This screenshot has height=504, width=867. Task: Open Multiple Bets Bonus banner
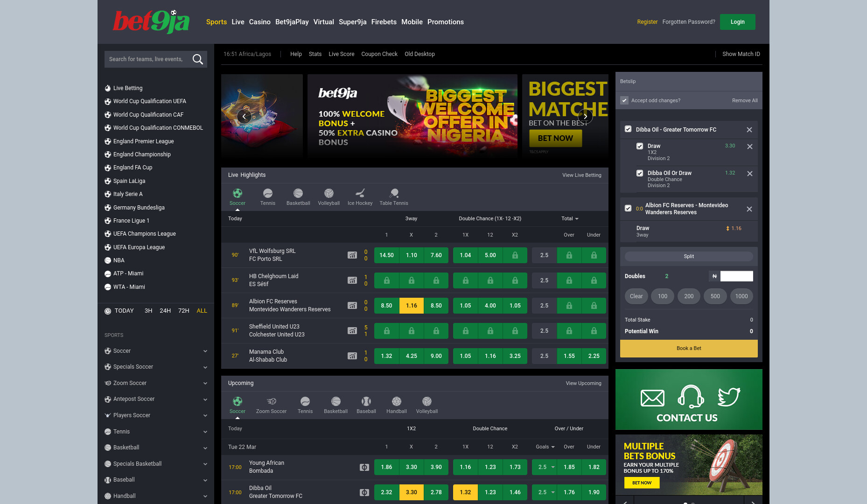click(689, 465)
